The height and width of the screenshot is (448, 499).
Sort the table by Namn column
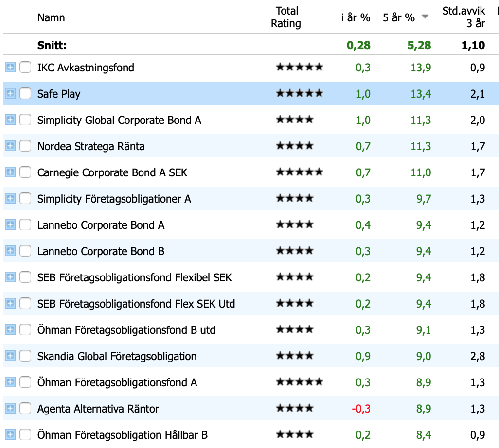(51, 17)
